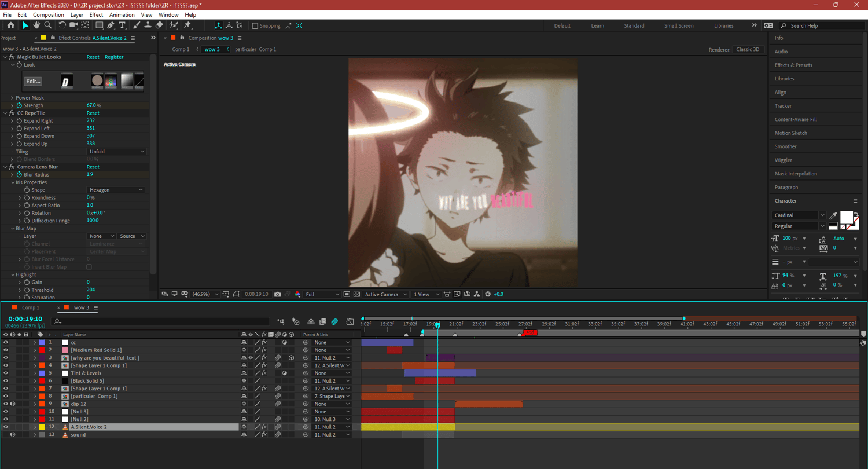Open the graph editor icon
Viewport: 868px width, 469px height.
pyautogui.click(x=350, y=321)
